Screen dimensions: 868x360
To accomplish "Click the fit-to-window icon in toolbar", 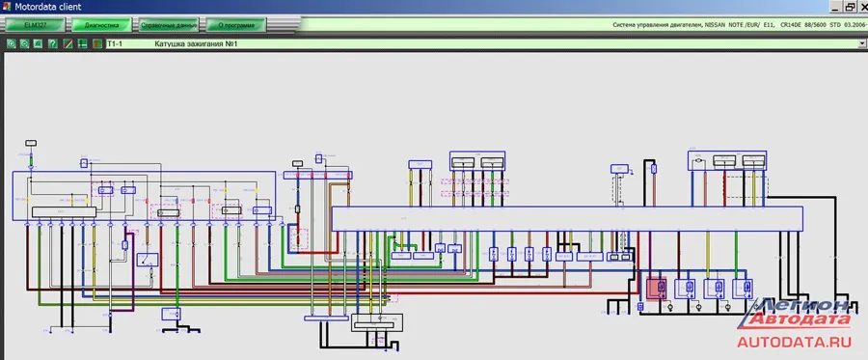I will click(39, 43).
